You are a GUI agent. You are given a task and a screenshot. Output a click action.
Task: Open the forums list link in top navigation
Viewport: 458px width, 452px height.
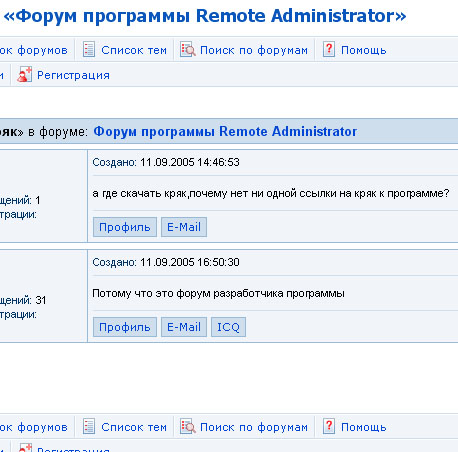[x=34, y=50]
